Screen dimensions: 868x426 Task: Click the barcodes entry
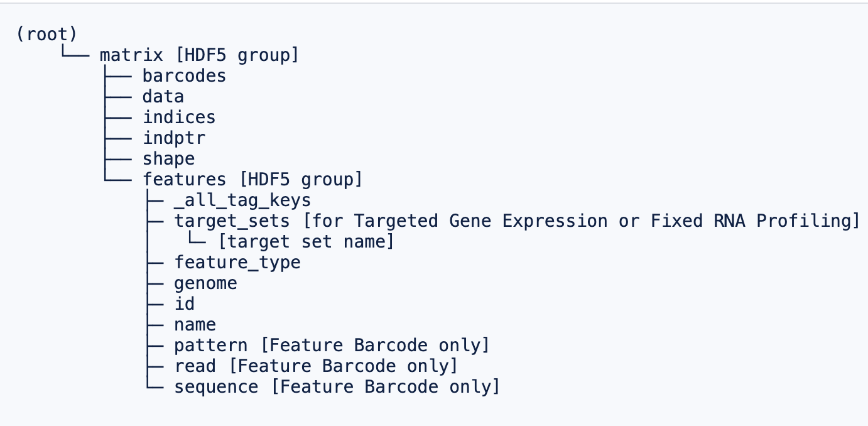pos(184,75)
